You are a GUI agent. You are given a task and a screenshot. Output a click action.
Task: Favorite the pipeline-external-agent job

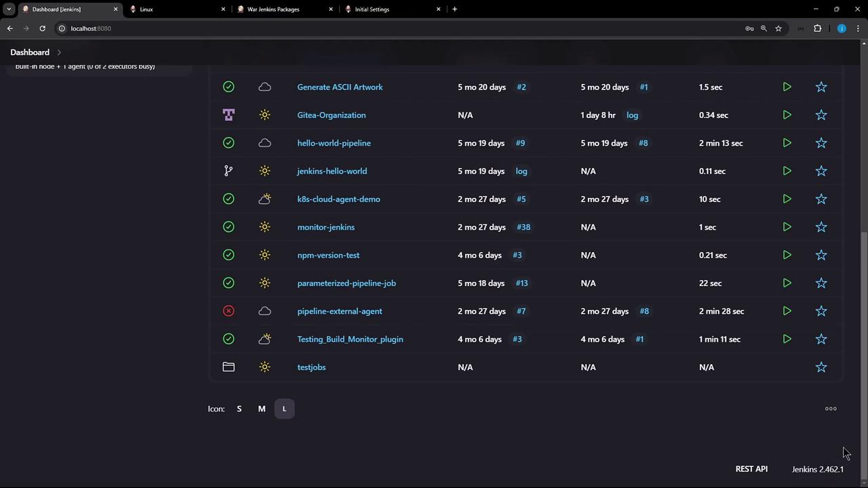click(821, 311)
